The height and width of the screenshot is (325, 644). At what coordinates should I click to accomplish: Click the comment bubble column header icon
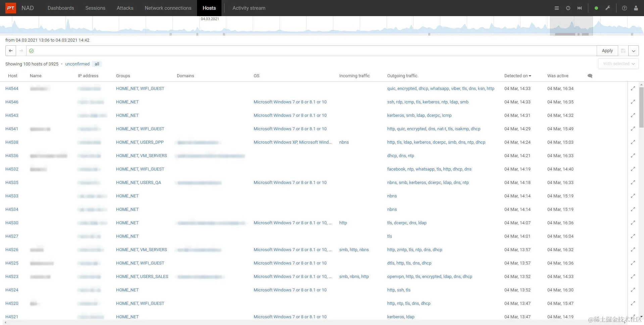coord(590,76)
